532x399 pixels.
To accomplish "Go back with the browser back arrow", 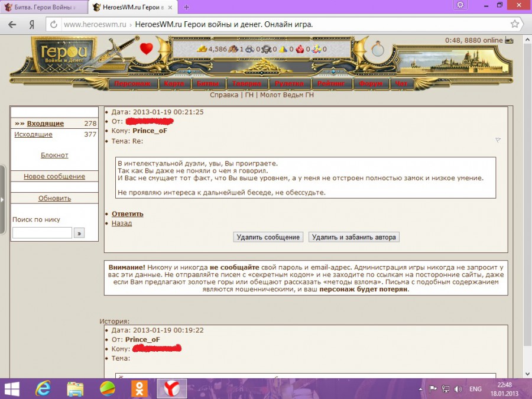I will click(12, 24).
